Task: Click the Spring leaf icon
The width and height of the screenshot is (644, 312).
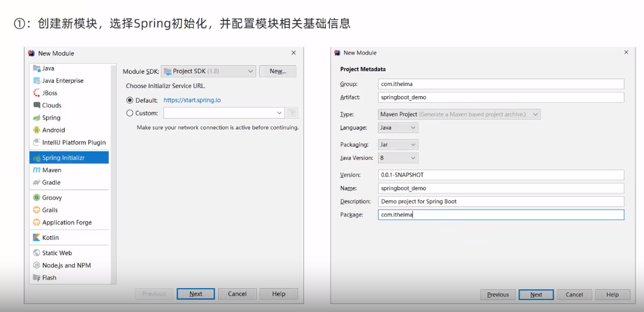Action: coord(36,118)
